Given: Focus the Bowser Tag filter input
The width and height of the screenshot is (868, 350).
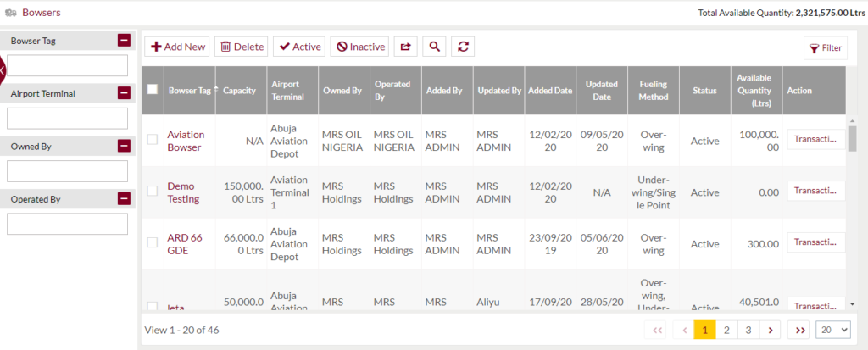Looking at the screenshot, I should point(67,65).
